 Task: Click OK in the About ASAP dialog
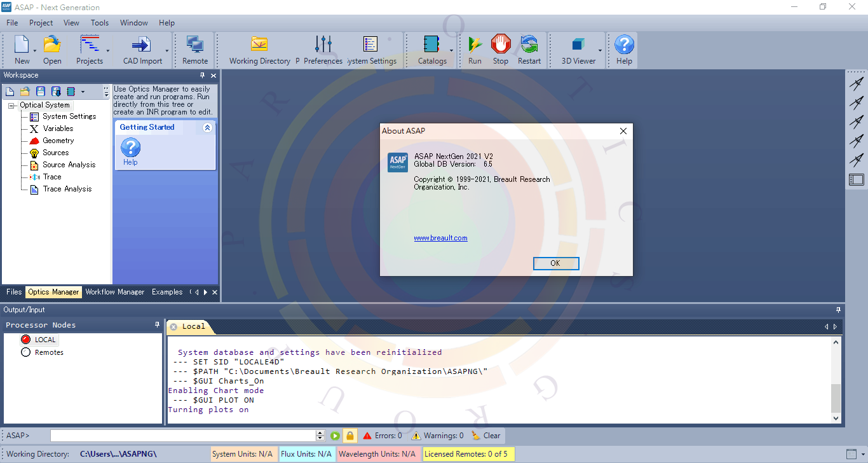555,263
